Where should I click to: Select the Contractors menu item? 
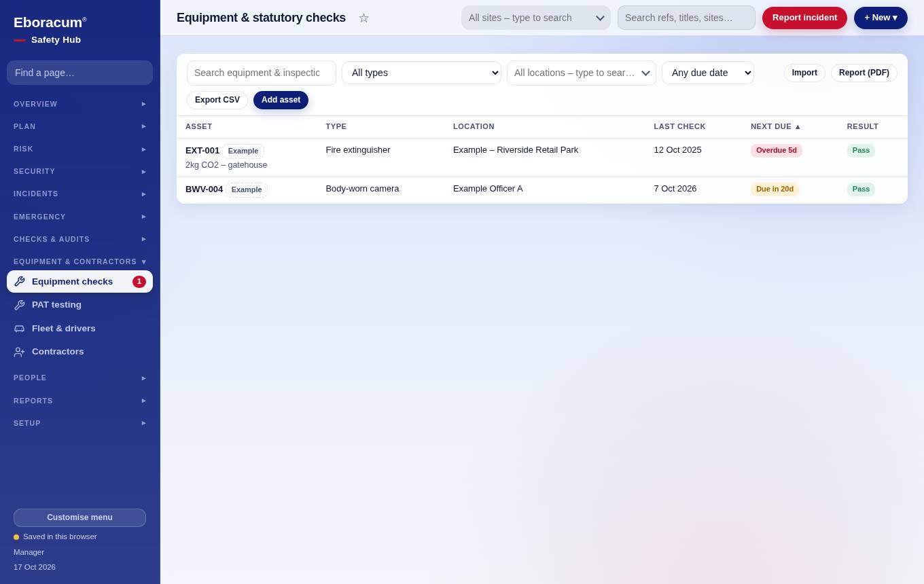tap(79, 352)
